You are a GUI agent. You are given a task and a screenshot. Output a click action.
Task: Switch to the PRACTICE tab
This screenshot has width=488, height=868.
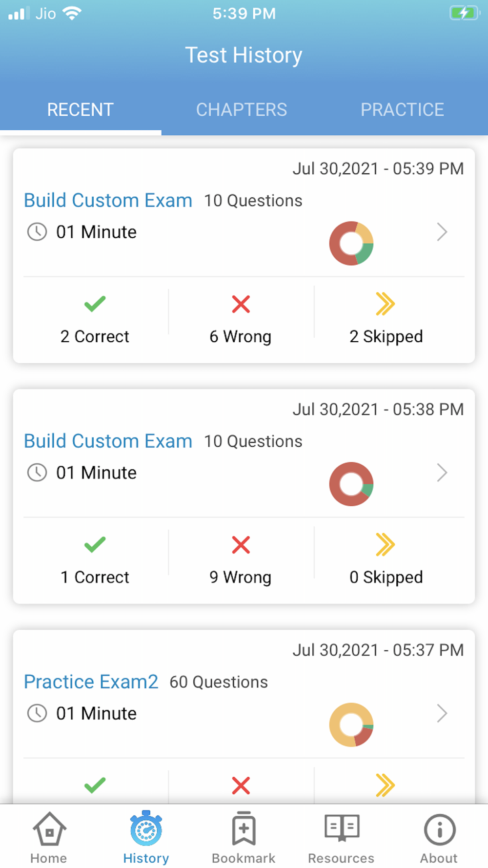[402, 109]
